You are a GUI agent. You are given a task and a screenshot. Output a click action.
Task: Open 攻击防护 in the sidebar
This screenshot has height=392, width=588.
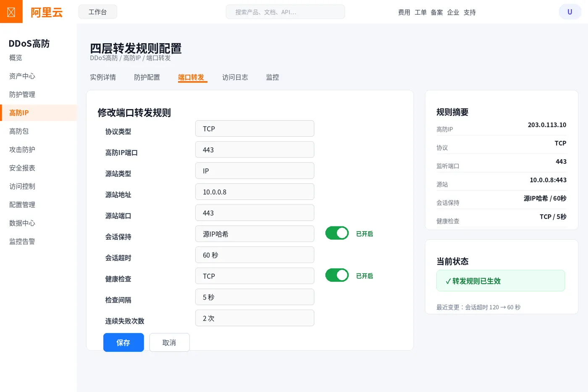pyautogui.click(x=38, y=150)
